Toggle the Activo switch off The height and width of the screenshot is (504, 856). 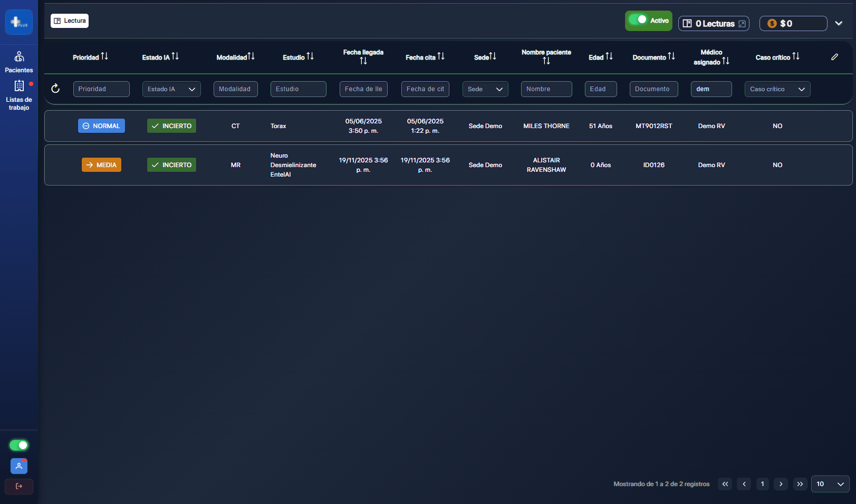[x=638, y=20]
